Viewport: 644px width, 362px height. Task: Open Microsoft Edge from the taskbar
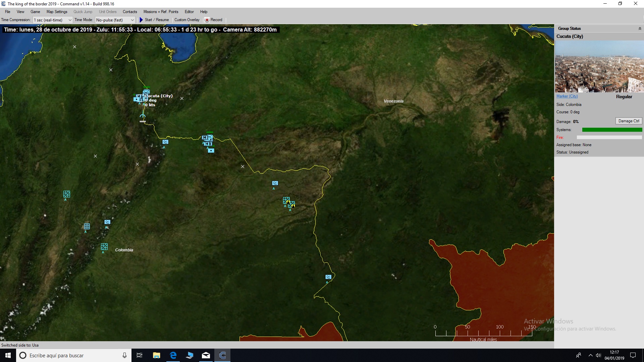[x=173, y=355]
